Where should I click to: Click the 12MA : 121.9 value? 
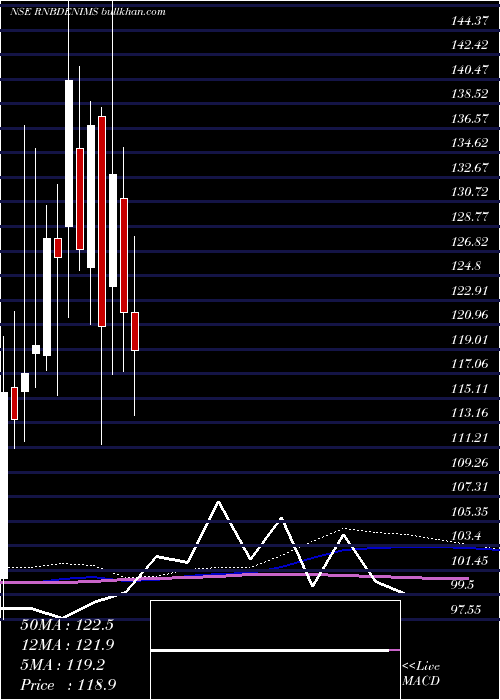[67, 645]
